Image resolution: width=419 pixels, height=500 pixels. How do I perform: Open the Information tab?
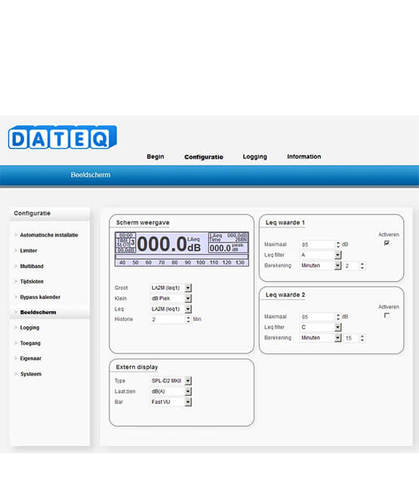tap(304, 156)
